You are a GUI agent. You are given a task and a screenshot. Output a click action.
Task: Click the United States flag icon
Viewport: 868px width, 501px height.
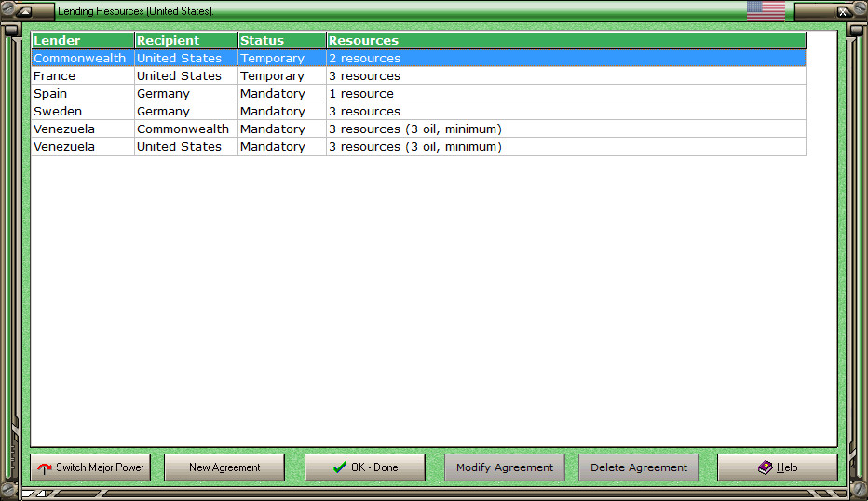click(766, 10)
